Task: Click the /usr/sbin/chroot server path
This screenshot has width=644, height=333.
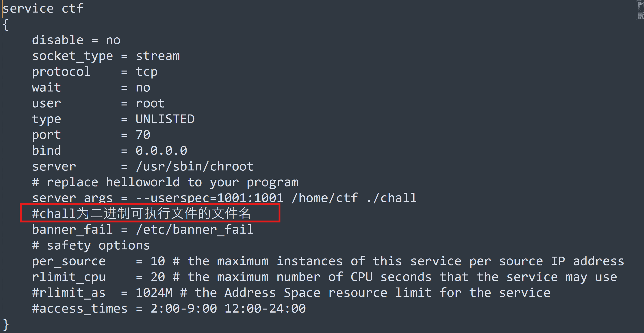Action: (x=194, y=167)
